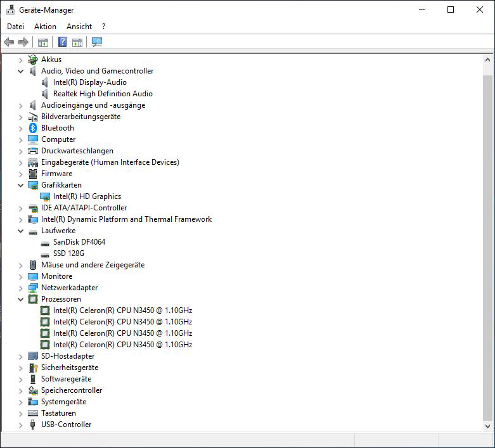Click the Sicherheitsgeräte key icon
The image size is (495, 448).
pos(33,368)
